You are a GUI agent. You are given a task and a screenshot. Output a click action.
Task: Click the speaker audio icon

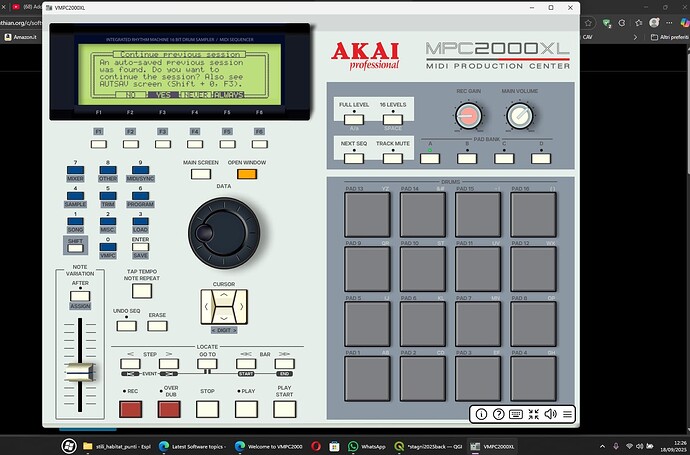[x=549, y=413]
